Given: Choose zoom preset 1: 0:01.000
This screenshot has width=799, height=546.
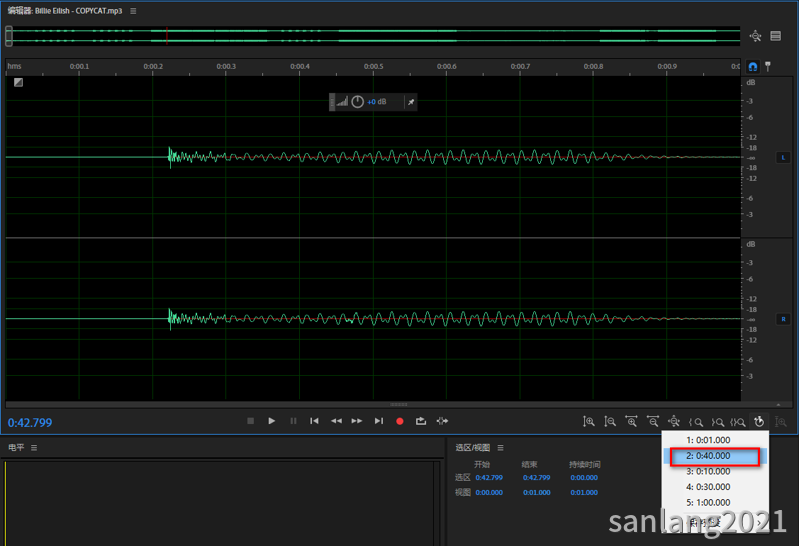Looking at the screenshot, I should point(715,440).
